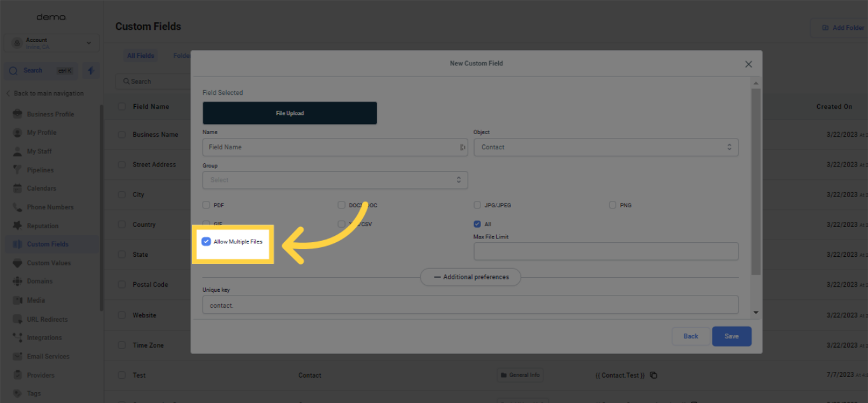Close the New Custom Field dialog
Viewport: 868px width, 403px height.
(748, 64)
